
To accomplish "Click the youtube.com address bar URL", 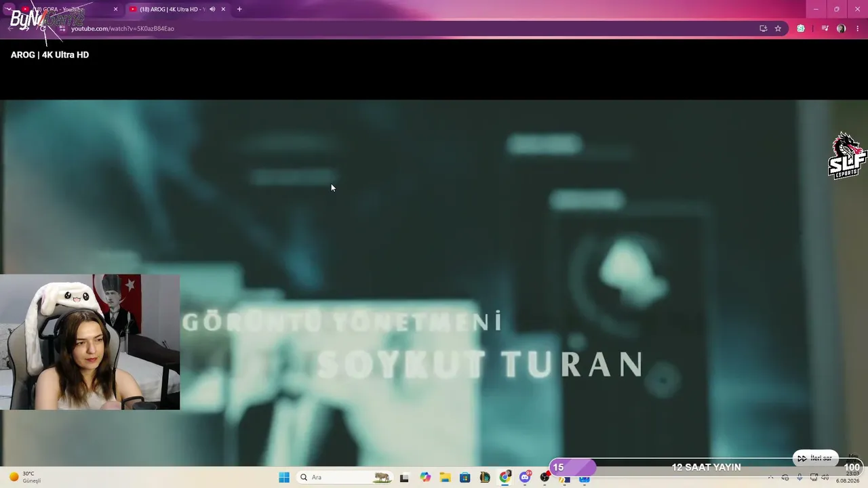I will (x=123, y=28).
